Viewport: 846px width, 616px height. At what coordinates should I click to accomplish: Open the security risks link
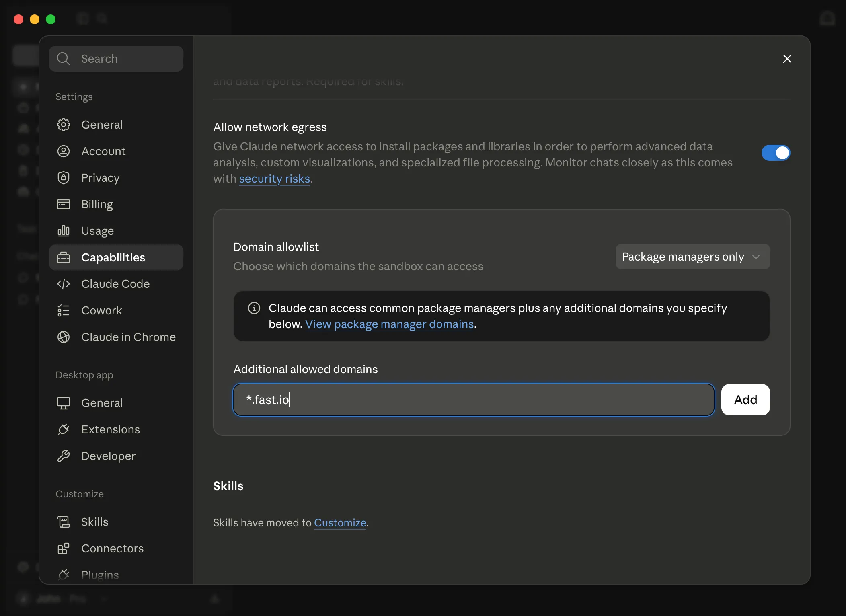(275, 179)
